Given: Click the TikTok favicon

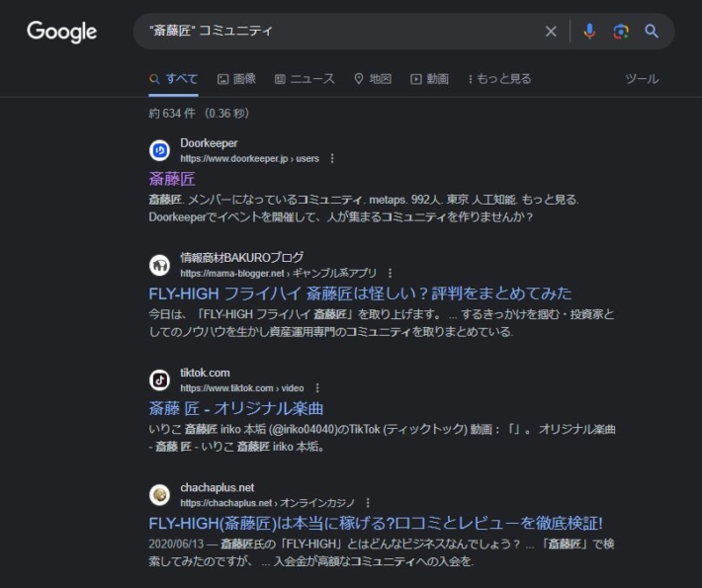Looking at the screenshot, I should [x=159, y=380].
